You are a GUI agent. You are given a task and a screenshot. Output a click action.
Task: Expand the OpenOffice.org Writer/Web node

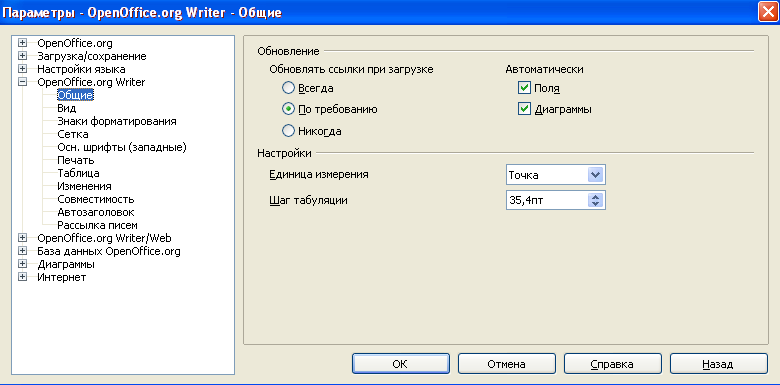click(22, 238)
